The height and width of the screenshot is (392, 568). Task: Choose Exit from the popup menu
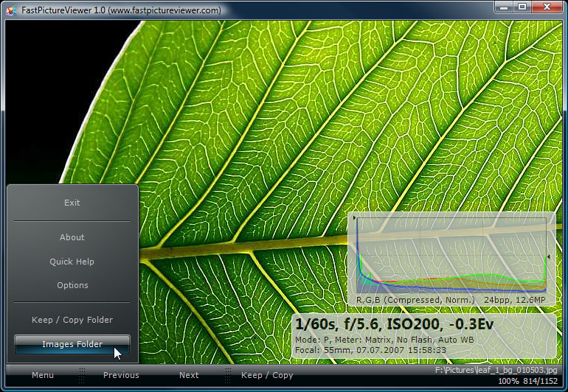(72, 203)
